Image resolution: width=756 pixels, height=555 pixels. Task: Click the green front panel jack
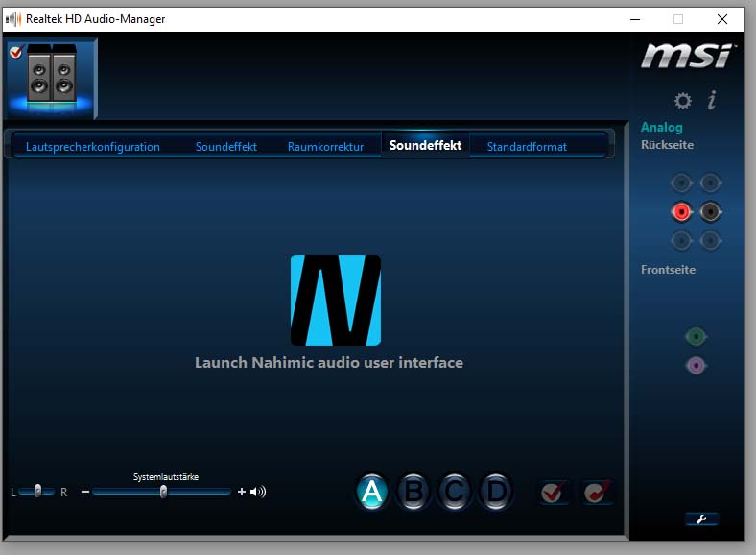[x=696, y=336]
